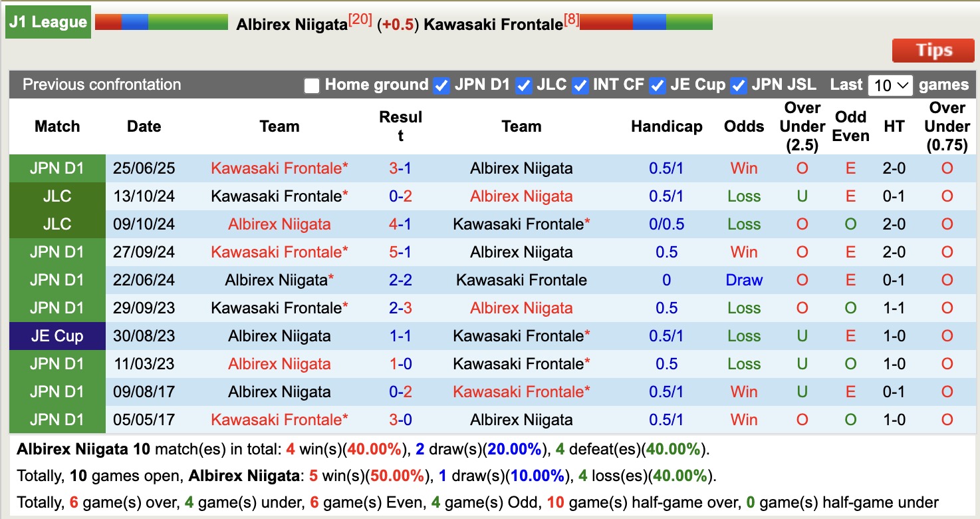Image resolution: width=980 pixels, height=519 pixels.
Task: Uncheck the JPN D1 filter
Action: pyautogui.click(x=441, y=85)
